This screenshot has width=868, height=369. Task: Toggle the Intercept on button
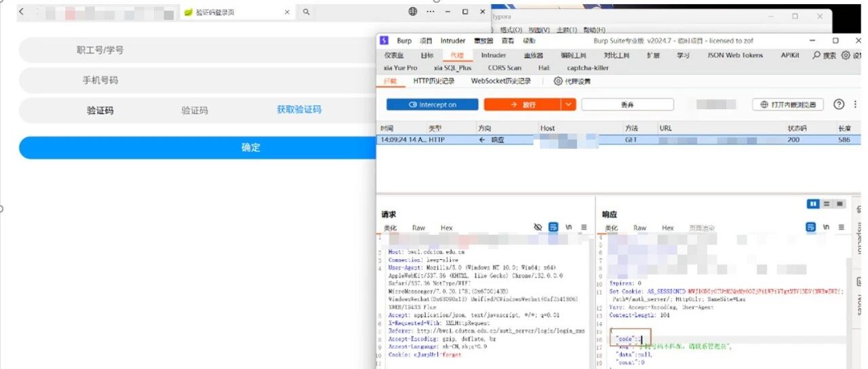pyautogui.click(x=432, y=104)
